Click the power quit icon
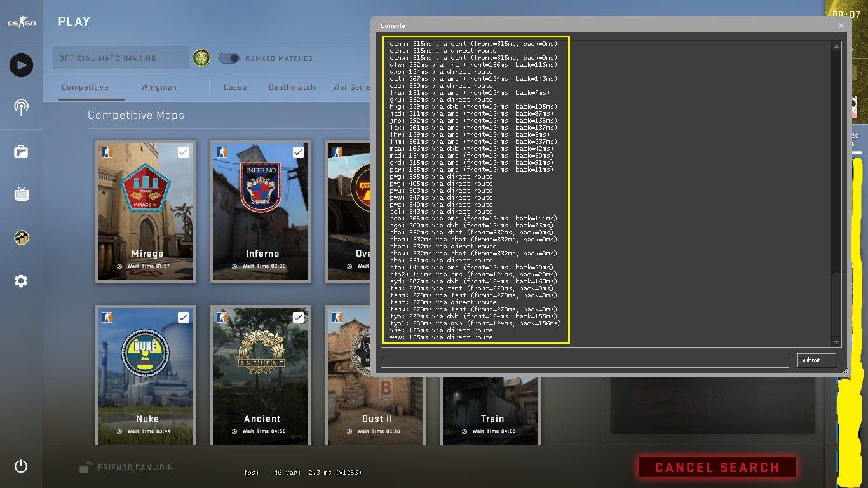The height and width of the screenshot is (488, 868). (x=21, y=466)
